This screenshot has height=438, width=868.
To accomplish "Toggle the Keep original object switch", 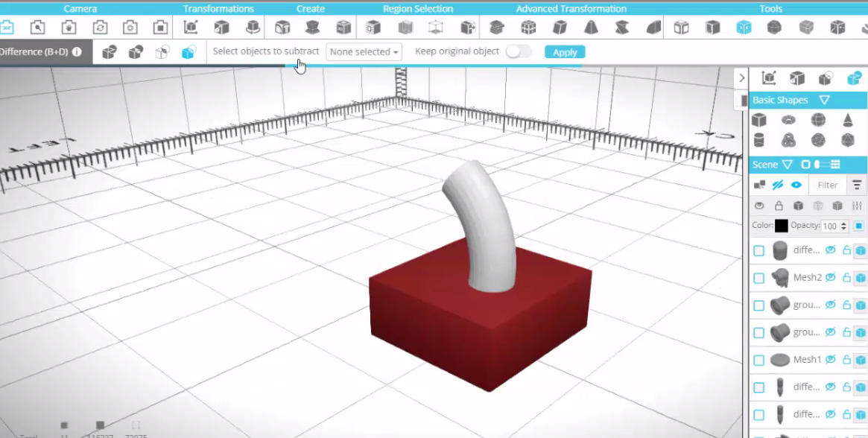I will click(519, 51).
